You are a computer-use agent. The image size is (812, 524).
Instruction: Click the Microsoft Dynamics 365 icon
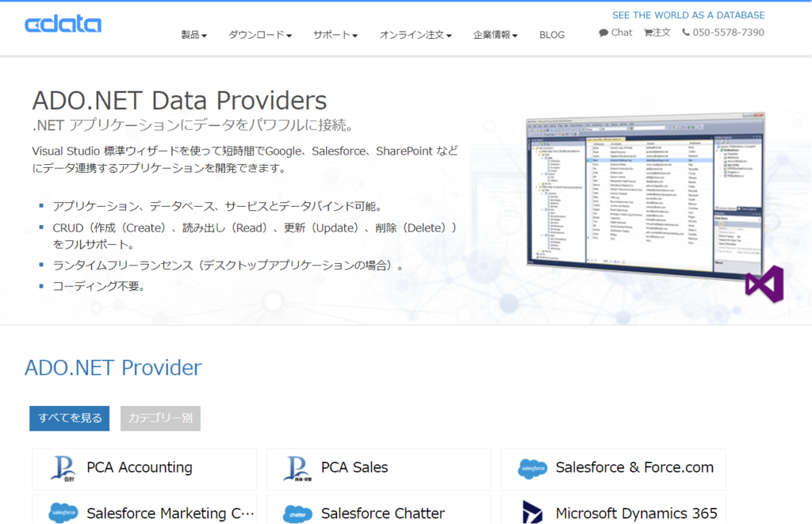click(x=532, y=513)
